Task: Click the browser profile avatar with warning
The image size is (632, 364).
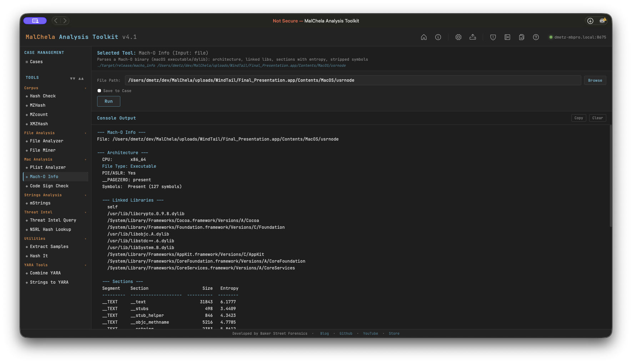Action: point(603,21)
